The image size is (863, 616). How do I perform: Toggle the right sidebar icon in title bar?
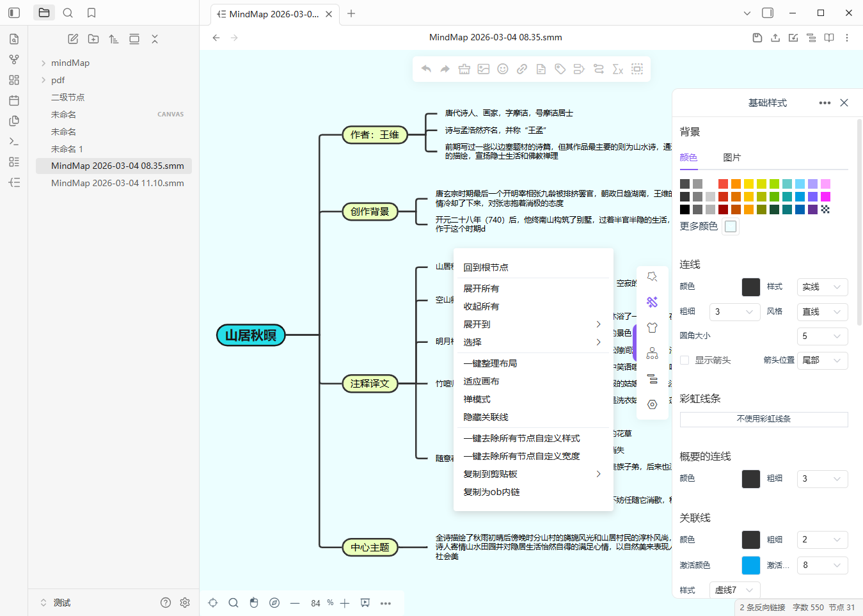768,13
